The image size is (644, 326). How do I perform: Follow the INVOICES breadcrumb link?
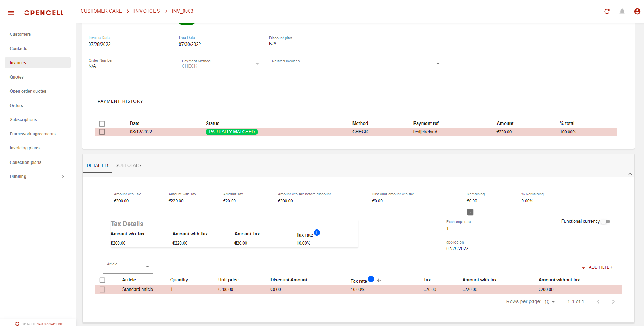(146, 11)
